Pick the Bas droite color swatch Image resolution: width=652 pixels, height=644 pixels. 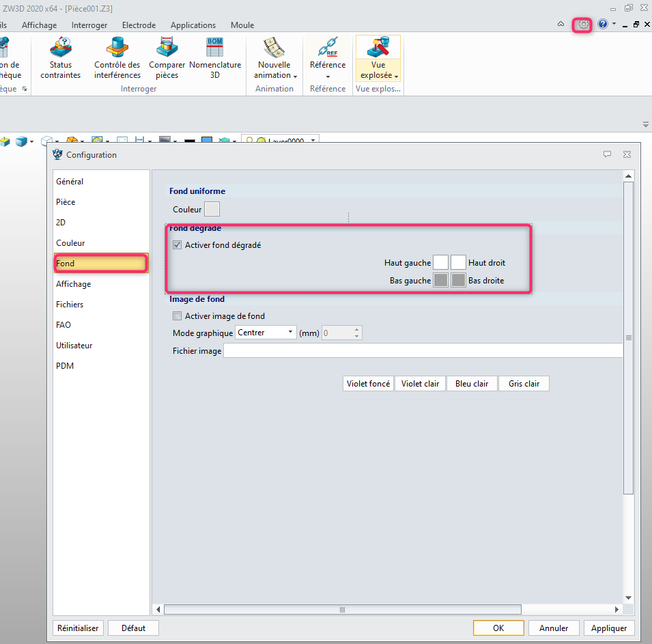(x=458, y=280)
